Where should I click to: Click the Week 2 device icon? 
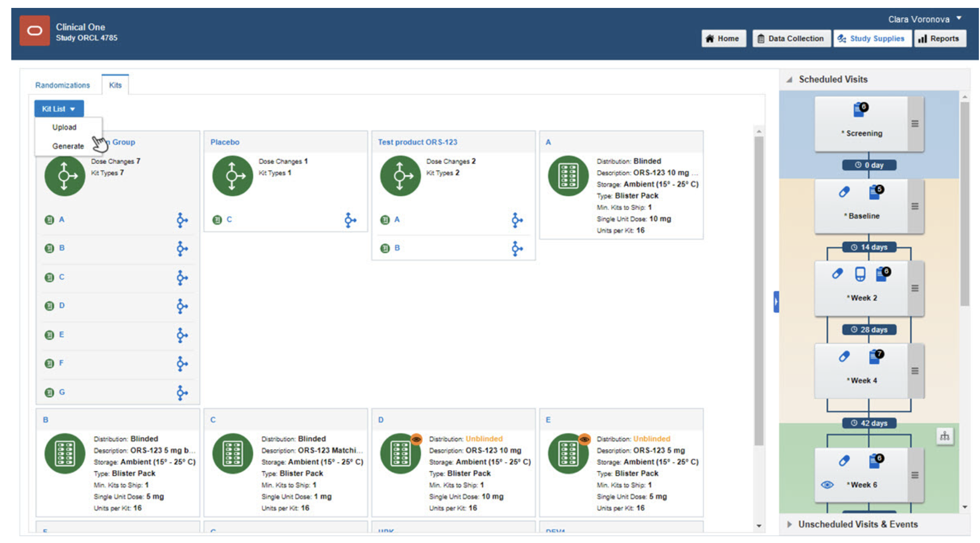coord(860,274)
